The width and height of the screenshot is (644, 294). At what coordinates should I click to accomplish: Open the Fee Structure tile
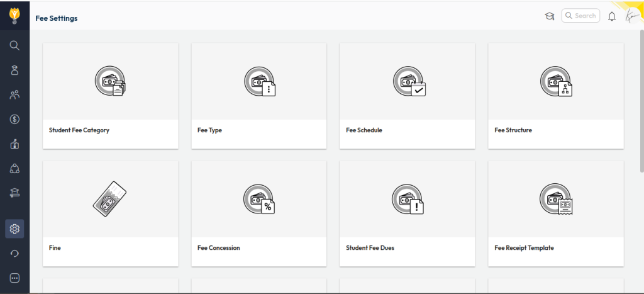coord(555,96)
